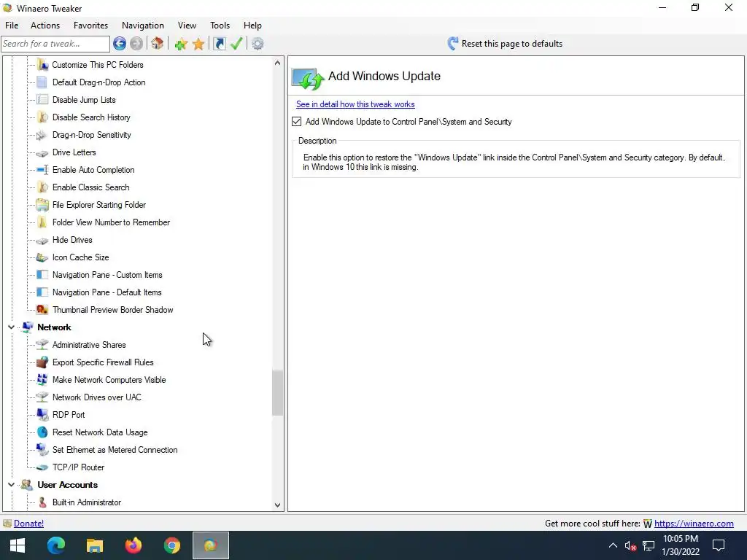Select Disable Search History tweak
The width and height of the screenshot is (747, 560).
click(x=91, y=117)
